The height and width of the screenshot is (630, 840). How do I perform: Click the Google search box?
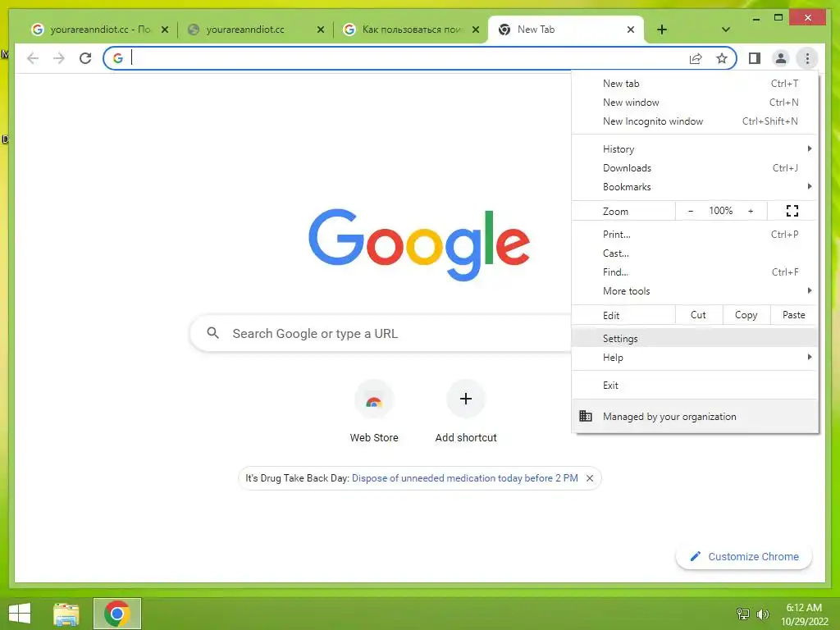pos(381,333)
